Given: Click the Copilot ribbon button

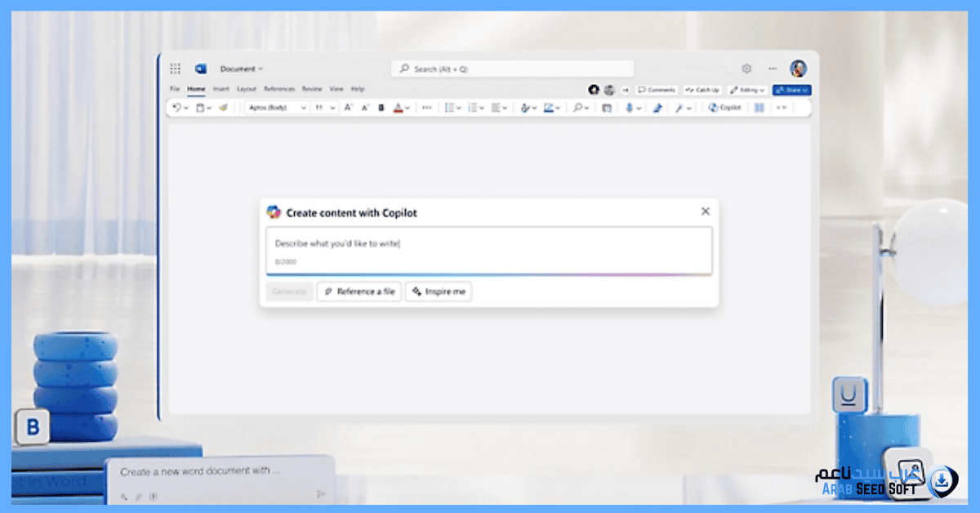Looking at the screenshot, I should pos(725,107).
